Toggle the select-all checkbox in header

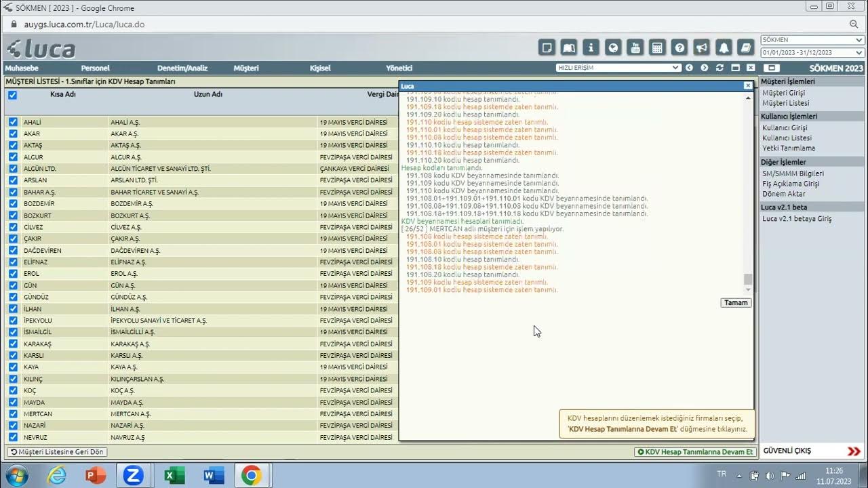12,95
